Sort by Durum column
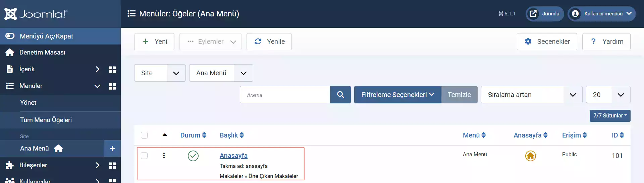This screenshot has width=644, height=183. click(193, 135)
